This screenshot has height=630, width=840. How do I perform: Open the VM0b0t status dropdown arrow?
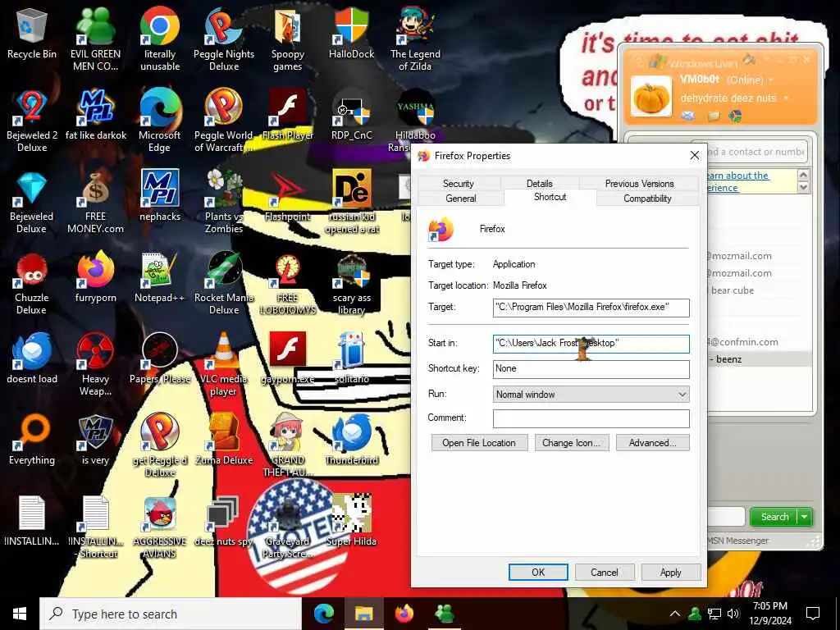771,80
